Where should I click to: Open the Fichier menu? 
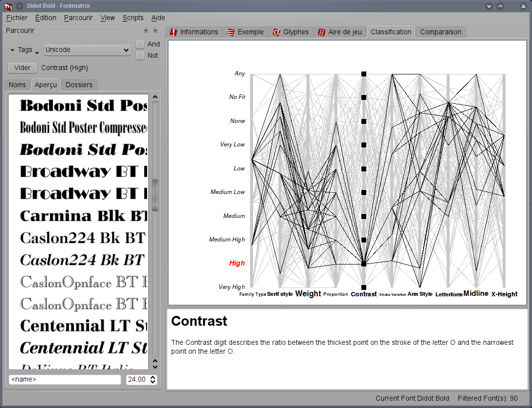17,18
